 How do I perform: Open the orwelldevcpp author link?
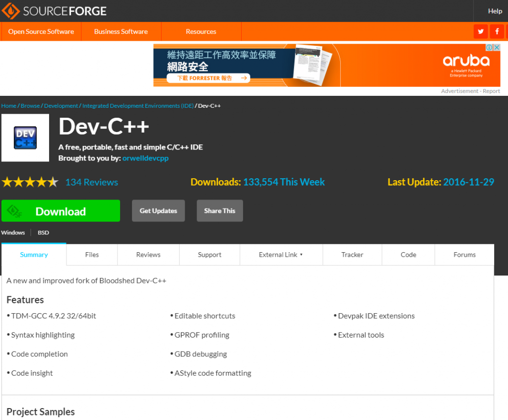click(x=145, y=158)
